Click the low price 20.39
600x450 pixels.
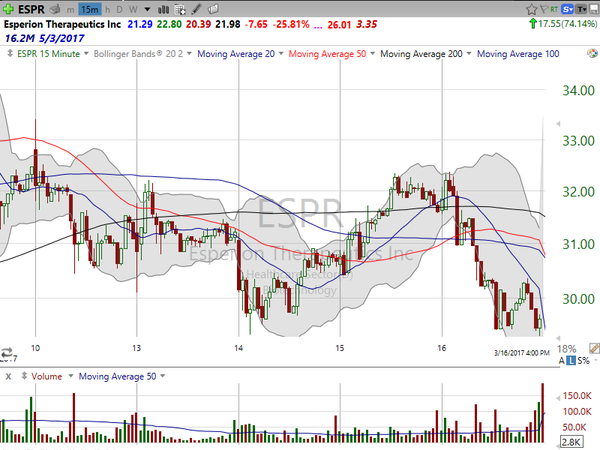[198, 24]
